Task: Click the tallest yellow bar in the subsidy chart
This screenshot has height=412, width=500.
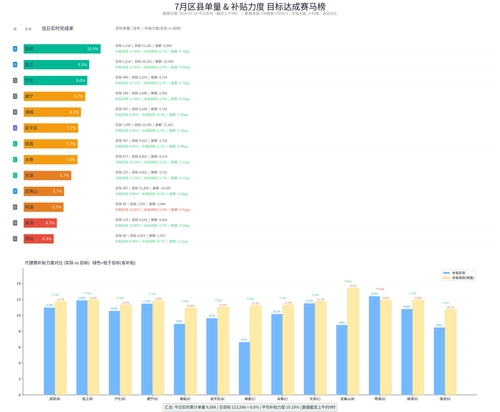Action: click(353, 341)
